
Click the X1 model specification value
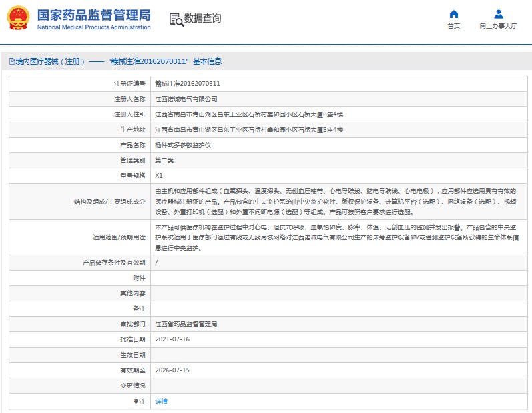[159, 176]
